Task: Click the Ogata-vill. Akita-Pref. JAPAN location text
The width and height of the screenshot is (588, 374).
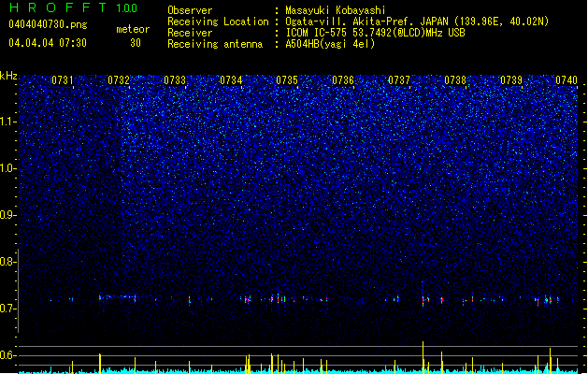Action: tap(417, 22)
